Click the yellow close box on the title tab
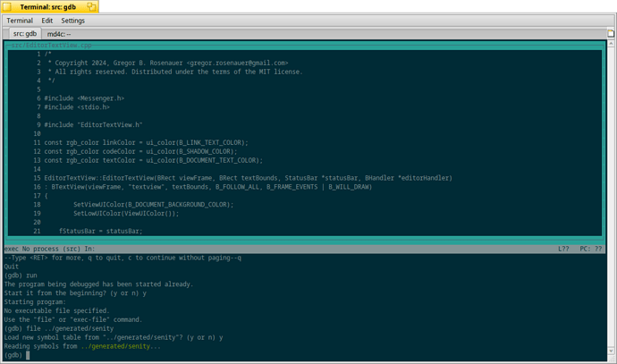This screenshot has width=617, height=364. [x=6, y=6]
